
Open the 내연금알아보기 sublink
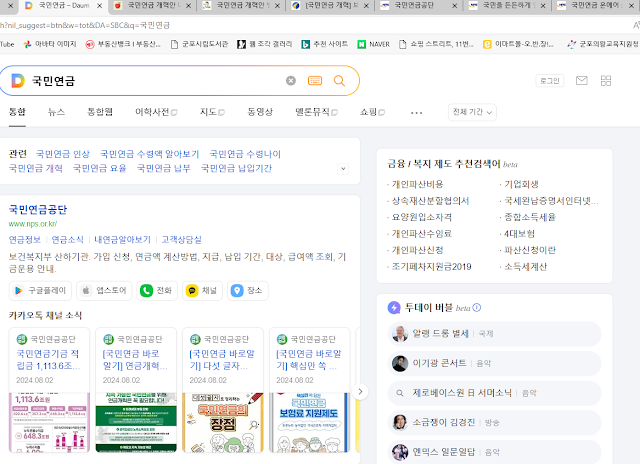point(122,240)
